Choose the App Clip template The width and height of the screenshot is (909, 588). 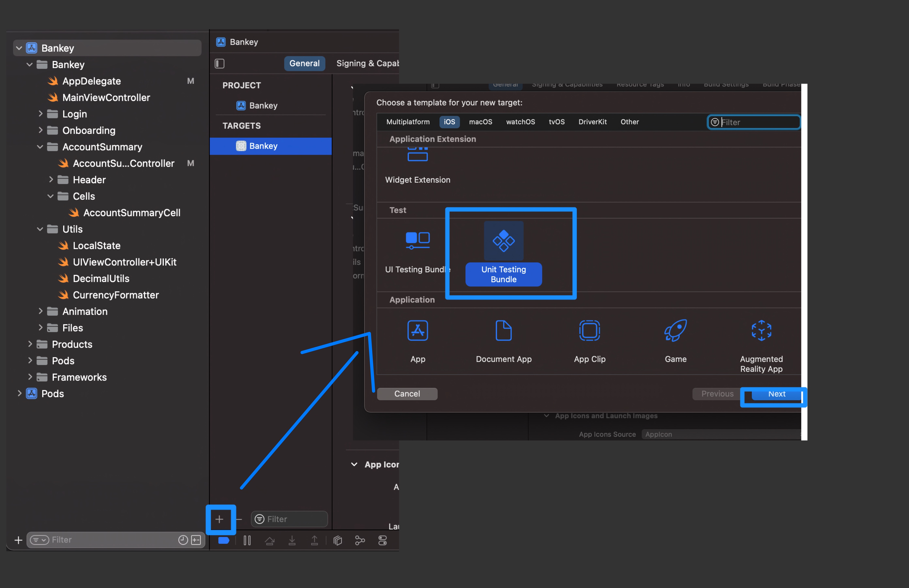[x=589, y=341]
